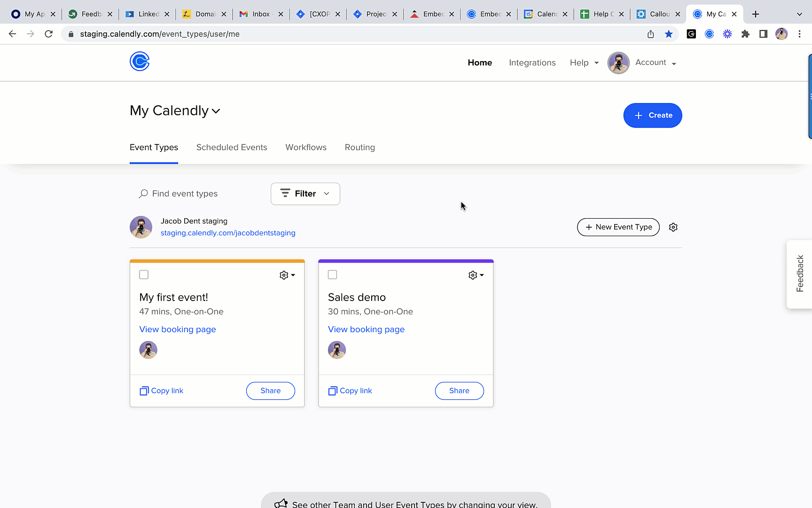Toggle the browser side panel icon
The height and width of the screenshot is (508, 812).
(764, 34)
